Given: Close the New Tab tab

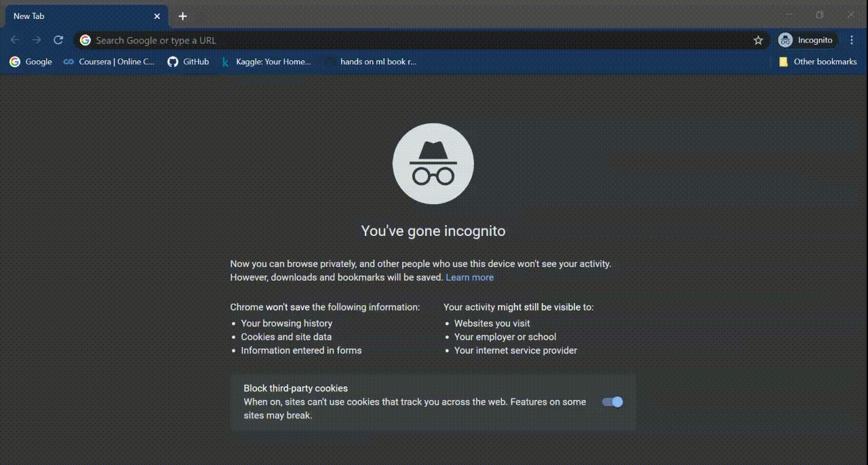Looking at the screenshot, I should 157,16.
